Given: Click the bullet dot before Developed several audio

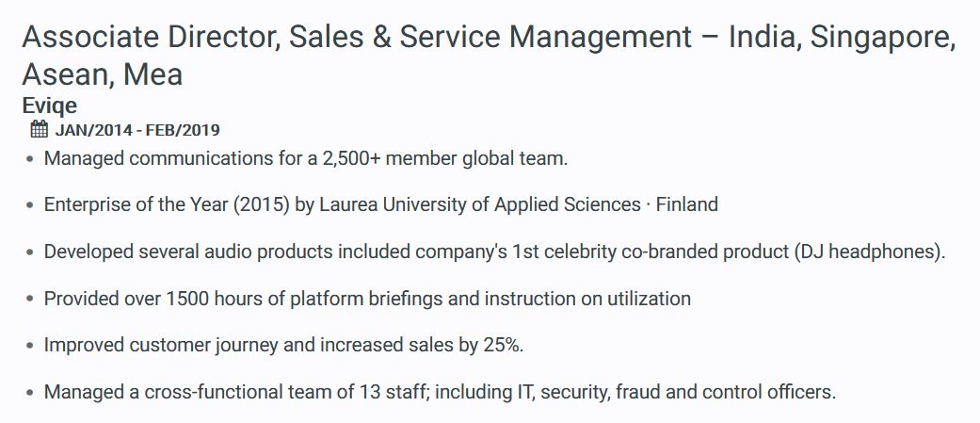Looking at the screenshot, I should coord(30,252).
